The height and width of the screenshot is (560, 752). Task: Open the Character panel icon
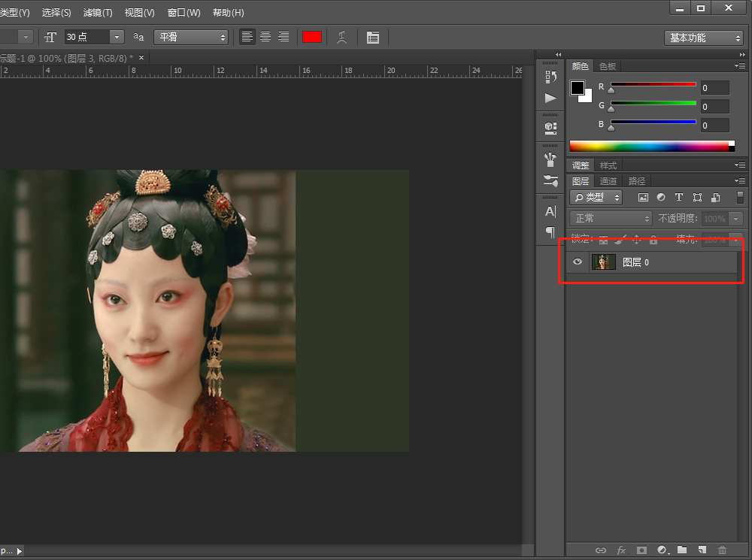point(550,211)
